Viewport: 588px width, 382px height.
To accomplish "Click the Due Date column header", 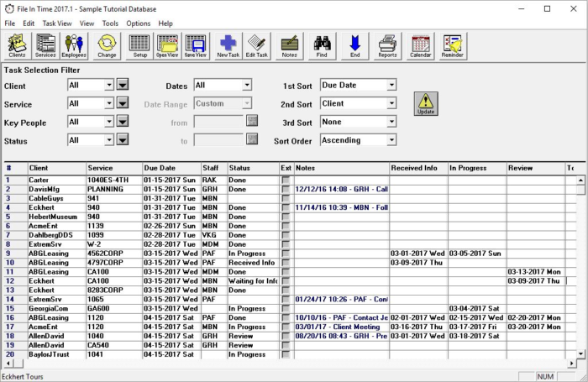I will (x=171, y=168).
